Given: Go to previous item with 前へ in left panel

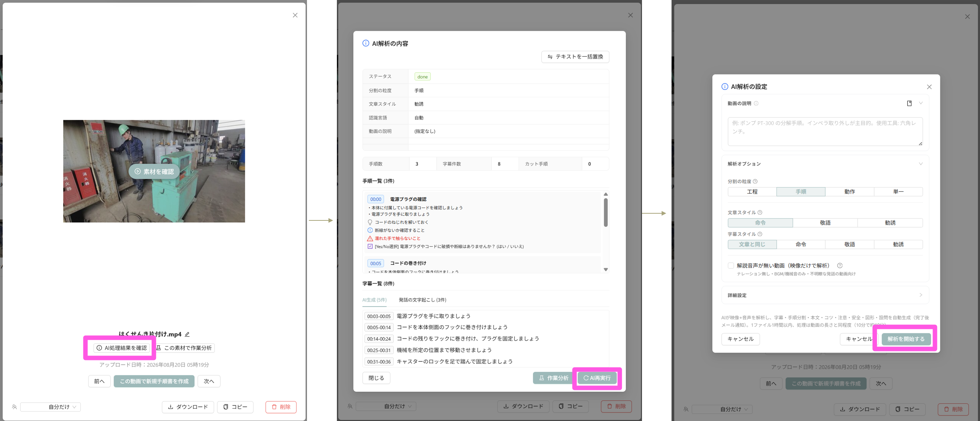Looking at the screenshot, I should click(99, 381).
